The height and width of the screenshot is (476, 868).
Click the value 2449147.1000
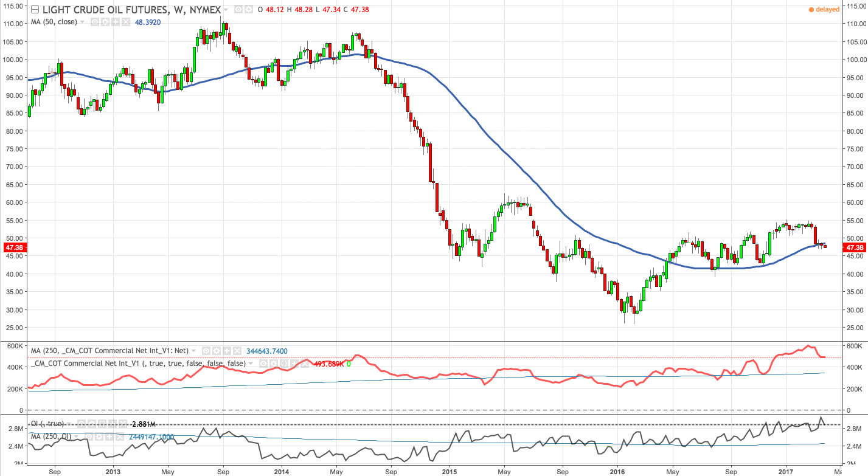151,436
